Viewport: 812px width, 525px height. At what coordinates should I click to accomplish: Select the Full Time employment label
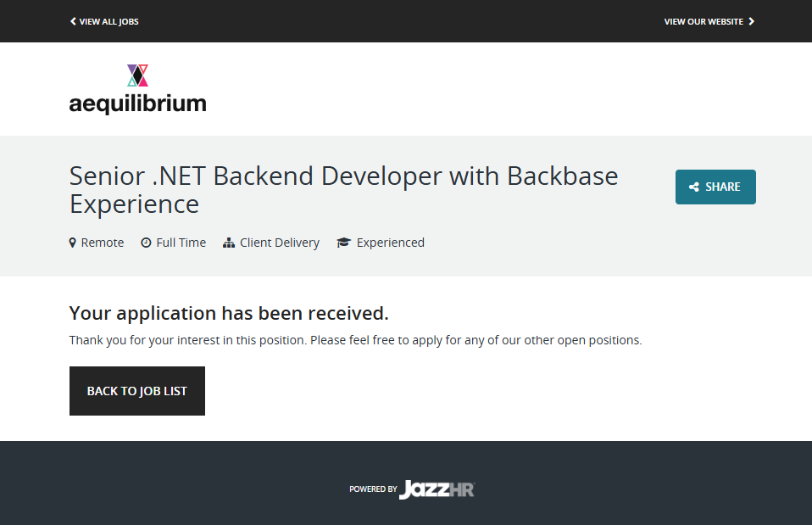[181, 243]
